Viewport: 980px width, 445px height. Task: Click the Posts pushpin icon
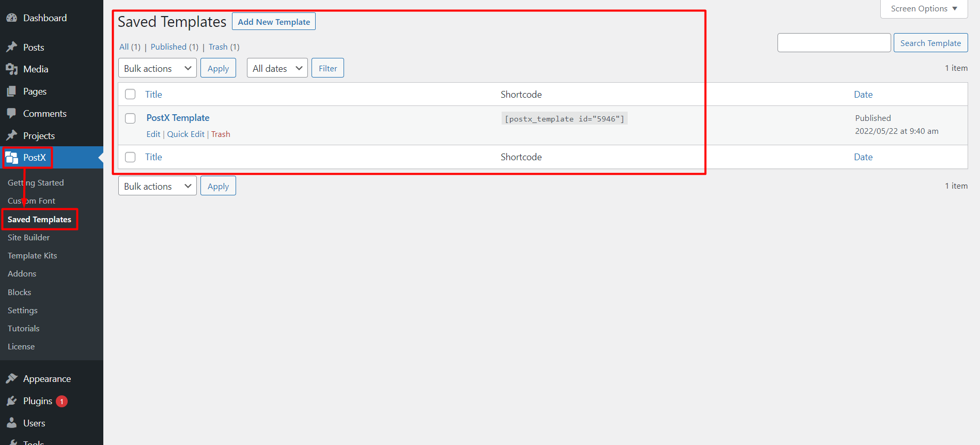pos(11,47)
